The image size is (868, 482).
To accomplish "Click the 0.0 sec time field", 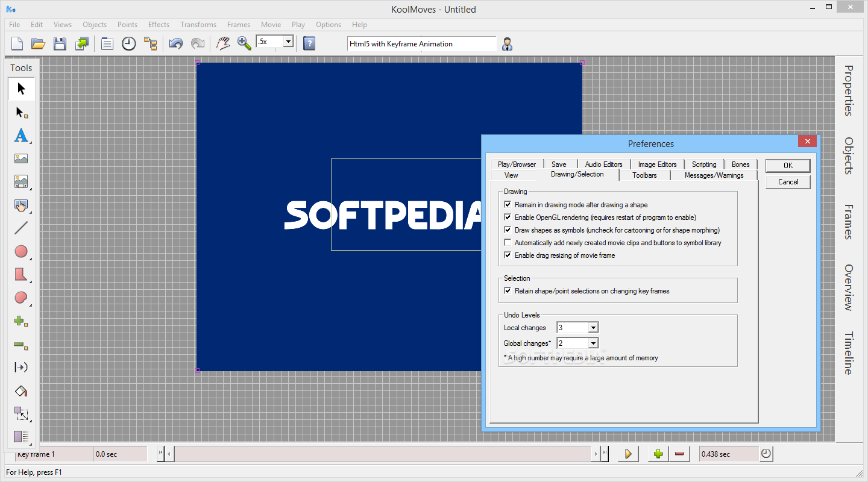I will [x=121, y=454].
